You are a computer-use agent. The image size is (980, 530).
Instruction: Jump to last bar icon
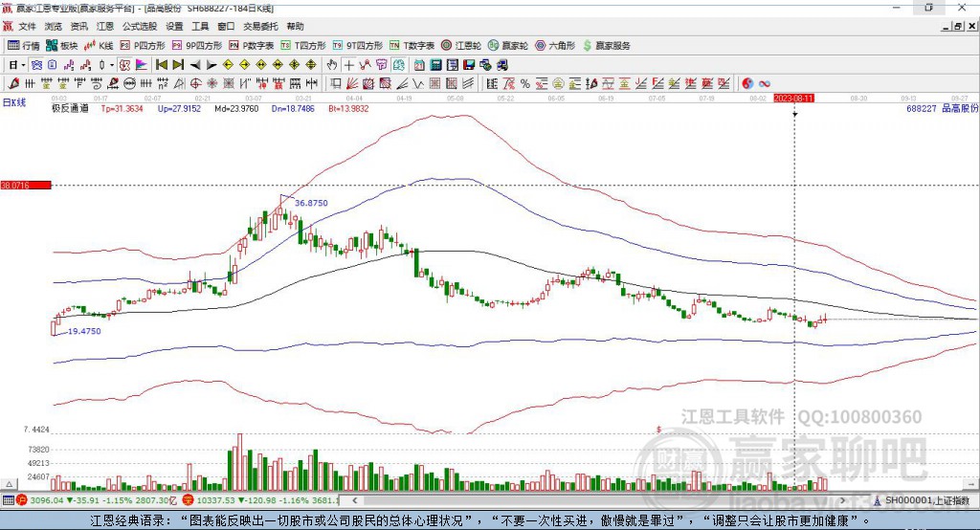pos(178,65)
